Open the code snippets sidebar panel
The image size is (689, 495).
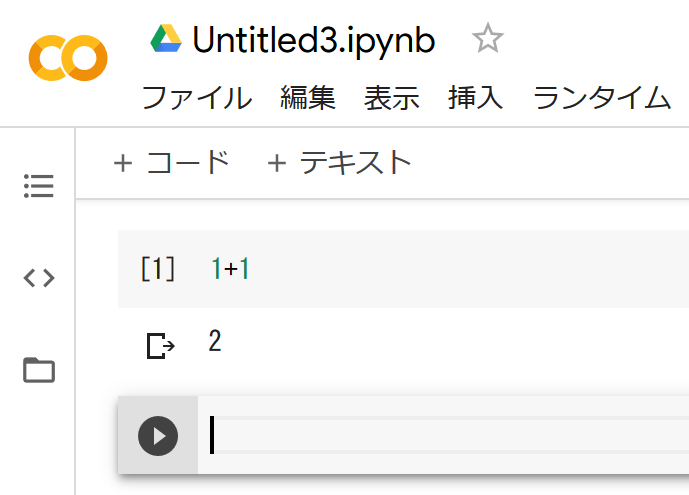(38, 278)
